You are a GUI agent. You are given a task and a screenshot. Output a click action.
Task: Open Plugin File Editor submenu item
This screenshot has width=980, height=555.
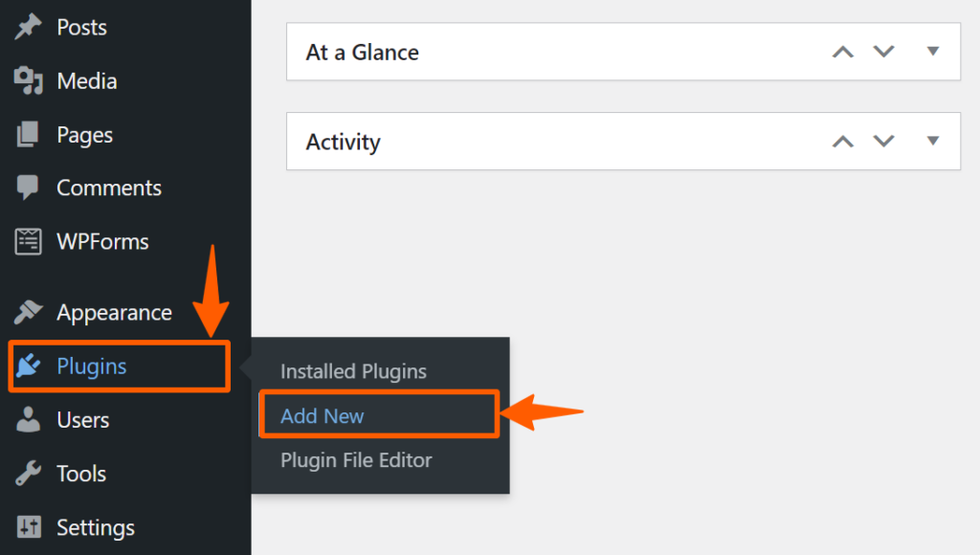tap(356, 460)
